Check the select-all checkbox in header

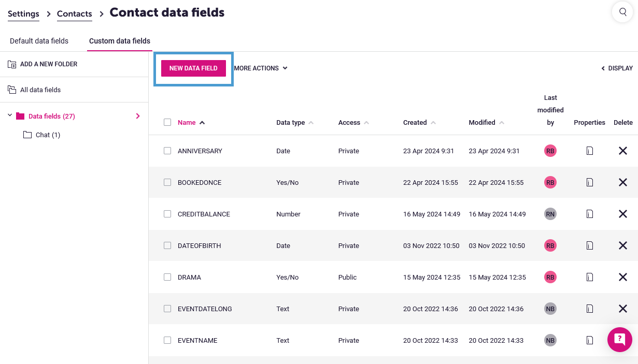167,122
